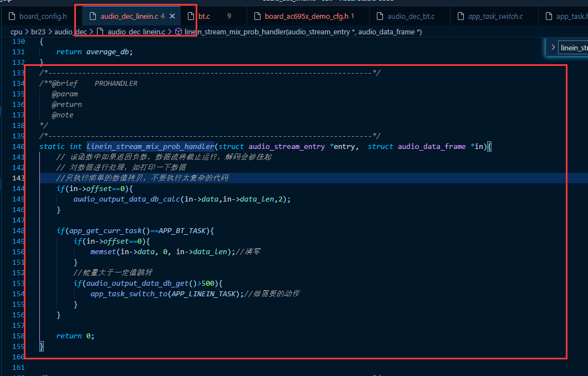Screen dimensions: 588x376
Task: Switch to the board_config.h tab
Action: 43,16
